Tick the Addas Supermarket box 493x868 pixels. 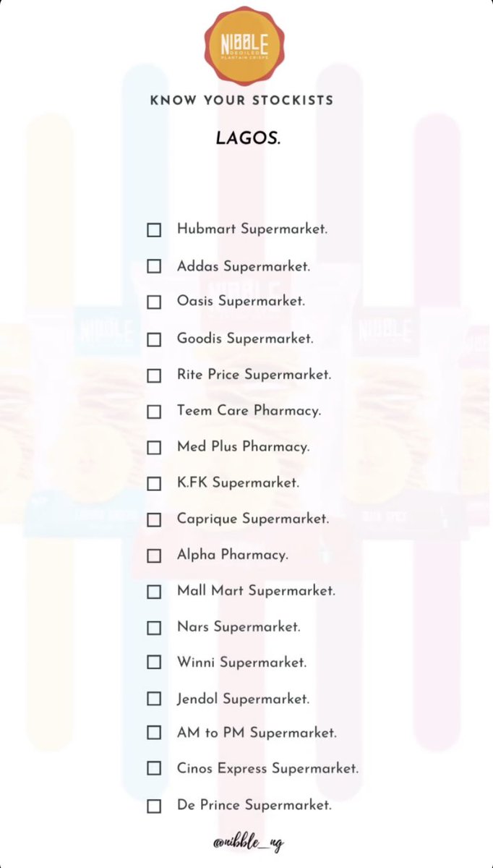[x=154, y=266]
